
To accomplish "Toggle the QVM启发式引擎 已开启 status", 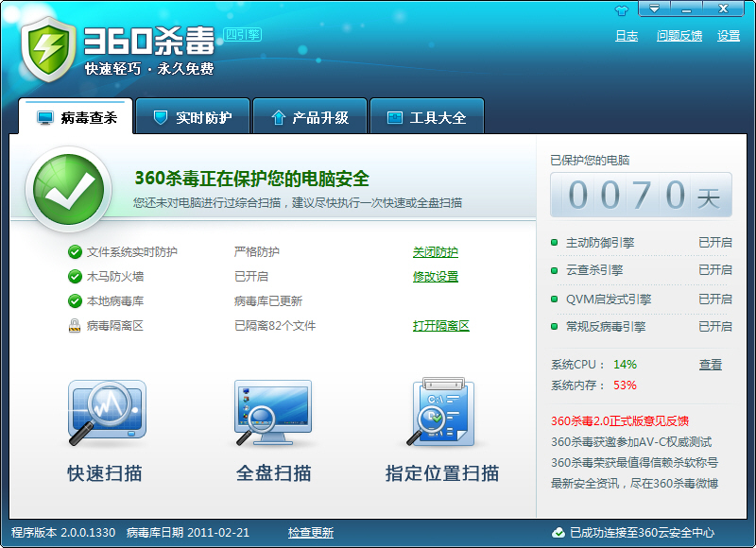I will pos(714,300).
